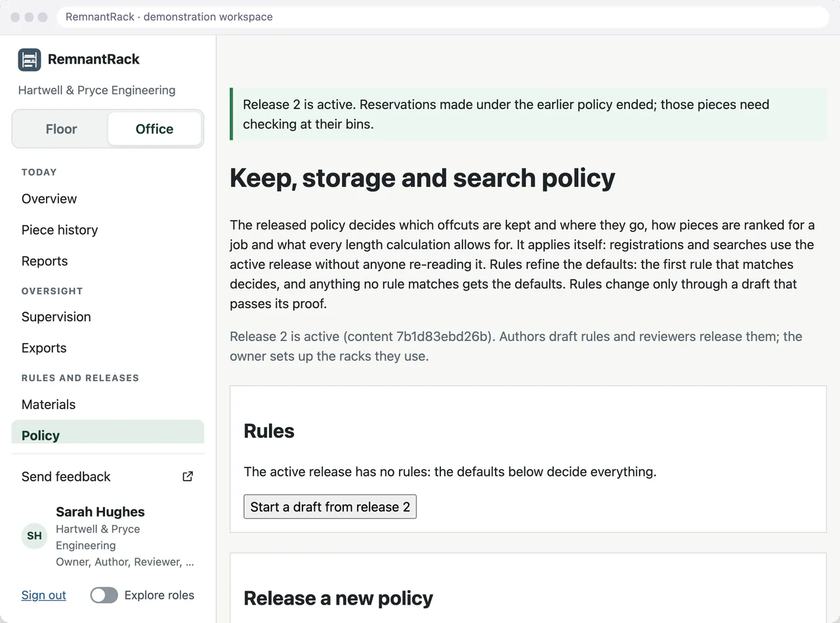Click the Sign out link

(44, 595)
